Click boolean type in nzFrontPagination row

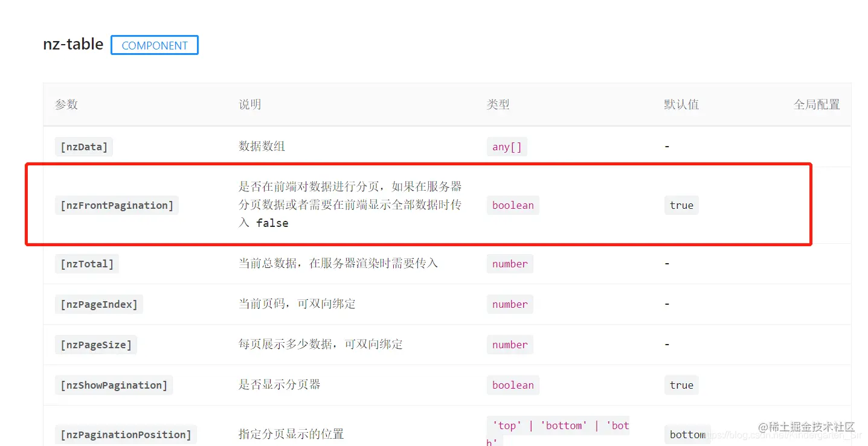pyautogui.click(x=513, y=205)
